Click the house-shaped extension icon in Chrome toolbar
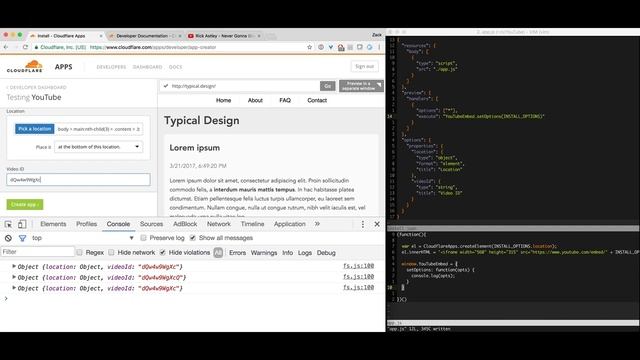Viewport: 640px width, 360px height. coord(341,47)
